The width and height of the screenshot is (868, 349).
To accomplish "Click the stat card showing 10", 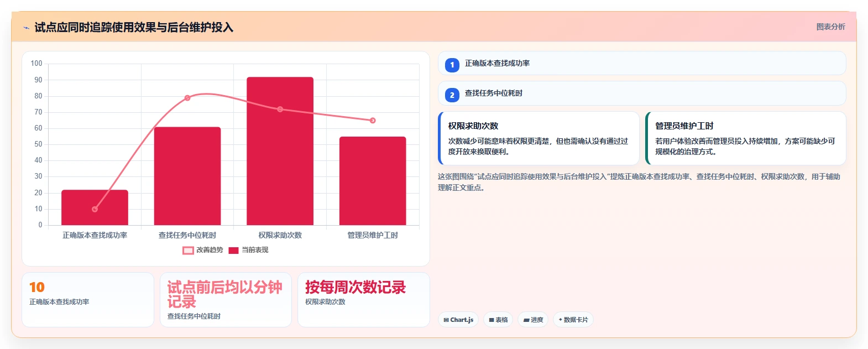I will 88,300.
